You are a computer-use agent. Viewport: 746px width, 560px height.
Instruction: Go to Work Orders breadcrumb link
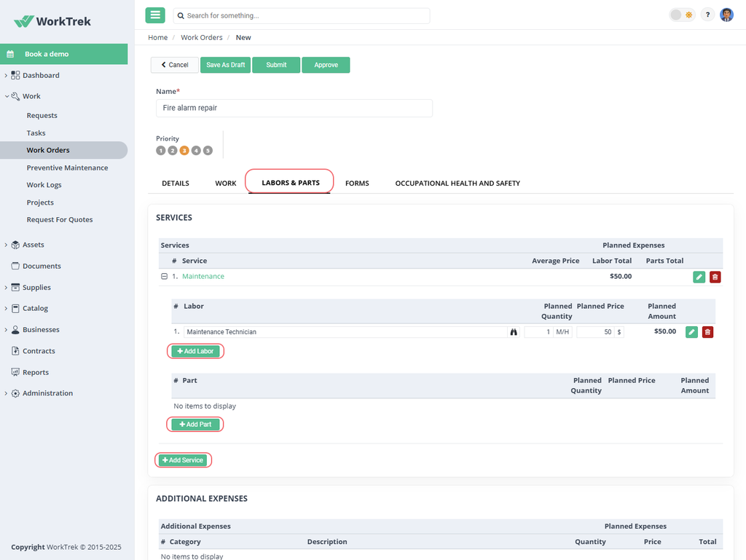[x=201, y=38]
